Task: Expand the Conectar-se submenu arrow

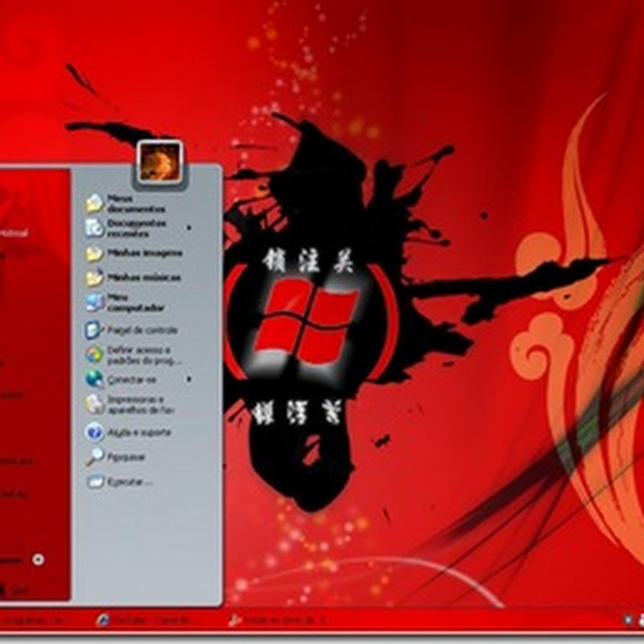Action: coord(190,378)
